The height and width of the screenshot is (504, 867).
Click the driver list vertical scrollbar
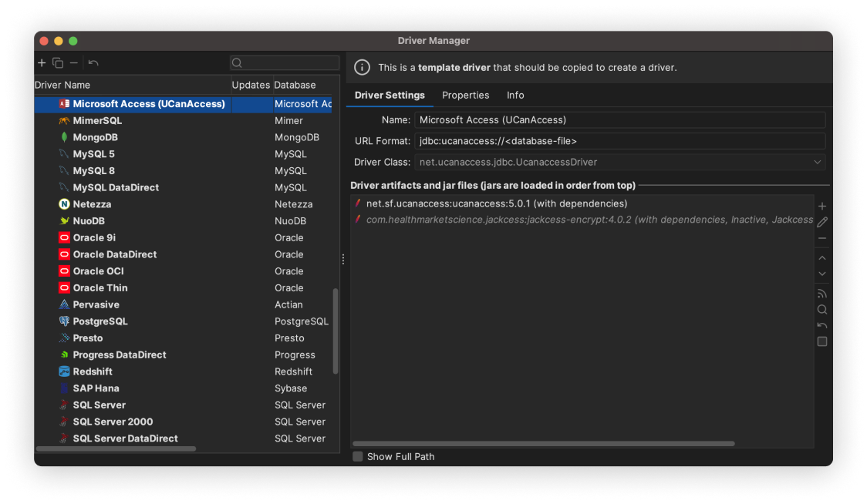[335, 331]
